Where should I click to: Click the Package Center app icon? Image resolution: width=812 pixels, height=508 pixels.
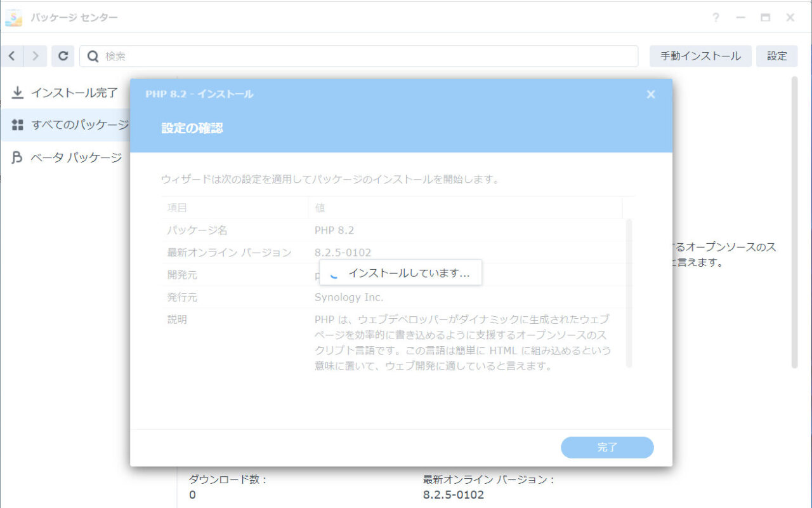(x=13, y=17)
